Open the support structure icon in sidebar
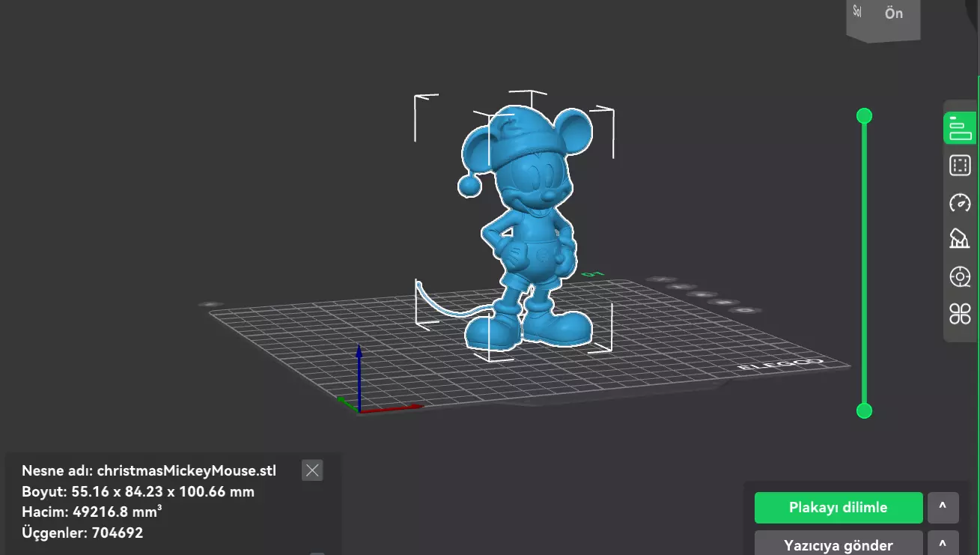Screen dimensions: 980x555 (959, 239)
